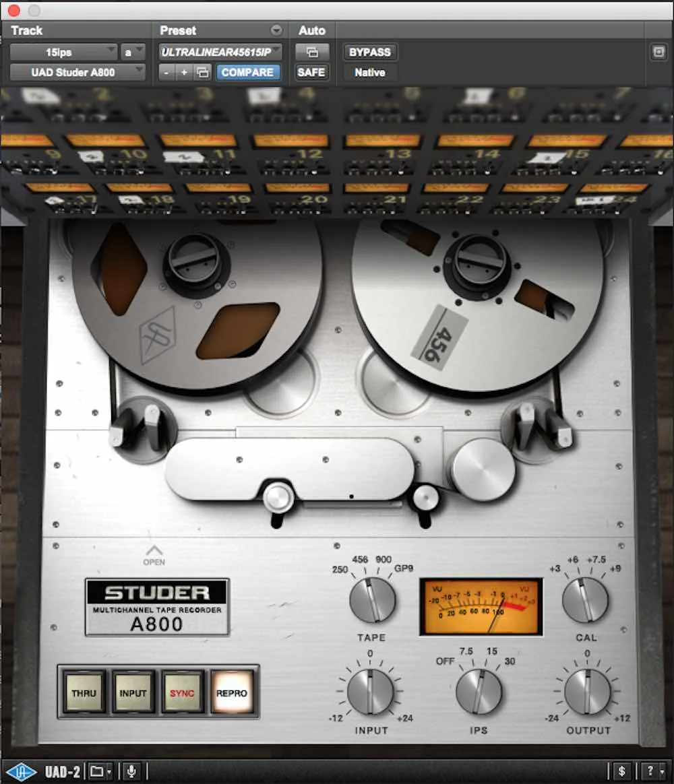The height and width of the screenshot is (784, 674).
Task: Click the UA logo in the bottom bar
Action: click(x=20, y=771)
